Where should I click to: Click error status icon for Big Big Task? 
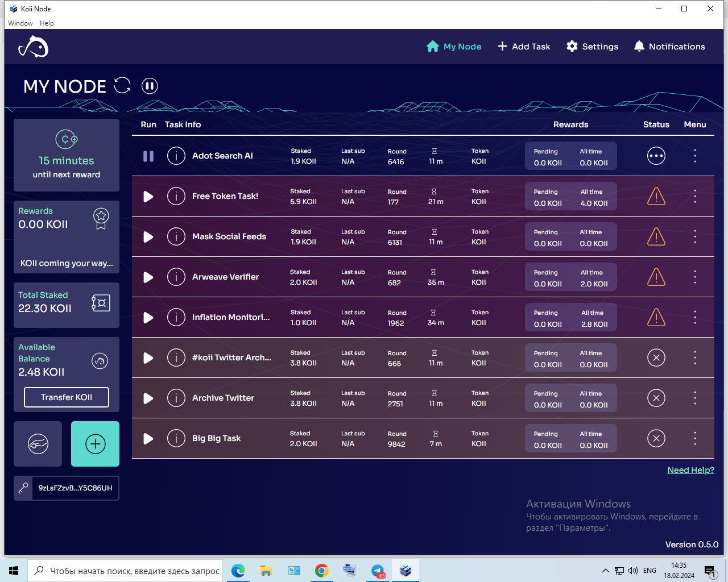pos(656,438)
